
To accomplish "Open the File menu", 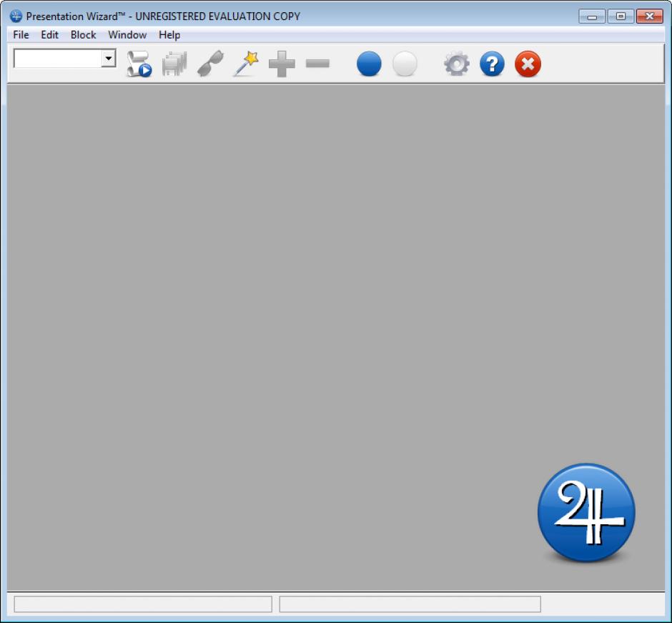I will 21,35.
